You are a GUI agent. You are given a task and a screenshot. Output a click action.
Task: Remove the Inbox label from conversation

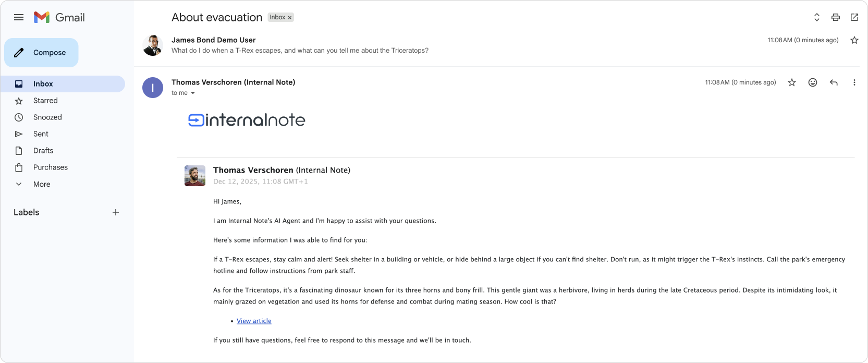[290, 18]
